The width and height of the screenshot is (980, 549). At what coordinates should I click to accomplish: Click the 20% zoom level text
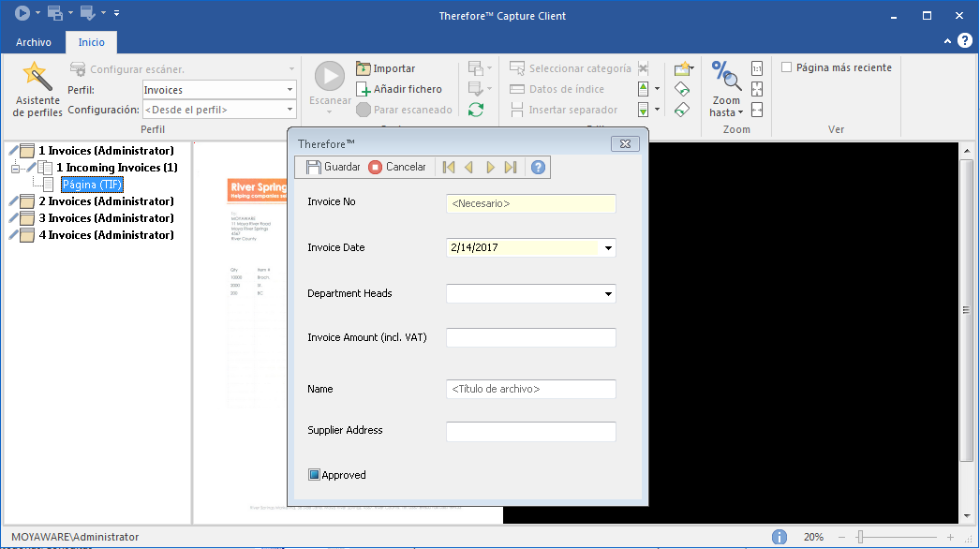coord(813,537)
